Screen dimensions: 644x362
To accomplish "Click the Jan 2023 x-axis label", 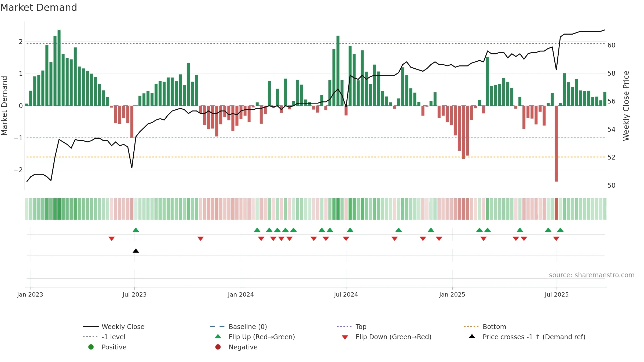I will pyautogui.click(x=30, y=294).
